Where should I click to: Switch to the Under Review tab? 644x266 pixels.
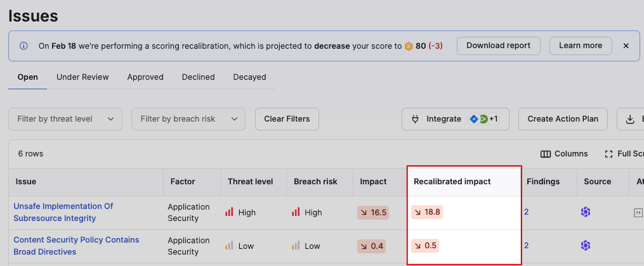82,77
